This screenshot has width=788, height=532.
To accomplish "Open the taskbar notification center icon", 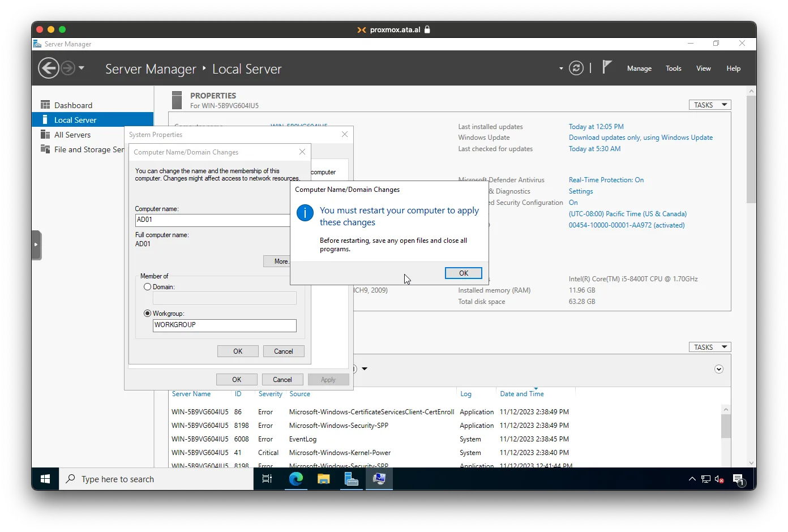I will (x=738, y=479).
